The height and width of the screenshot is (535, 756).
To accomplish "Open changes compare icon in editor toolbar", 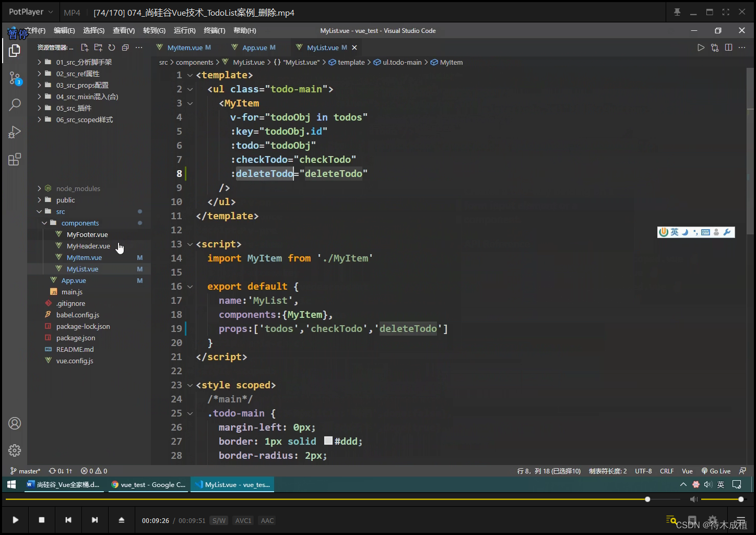I will pyautogui.click(x=715, y=47).
